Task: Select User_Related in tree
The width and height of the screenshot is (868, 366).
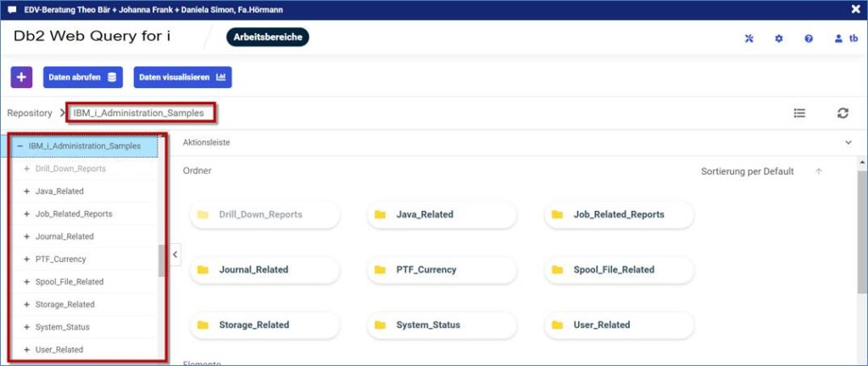Action: (x=59, y=350)
